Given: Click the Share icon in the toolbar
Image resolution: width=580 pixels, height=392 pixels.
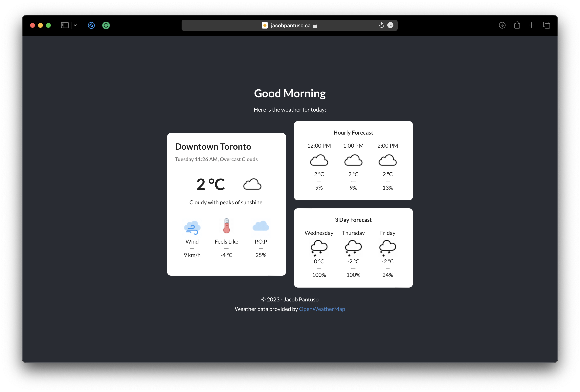Looking at the screenshot, I should (517, 25).
